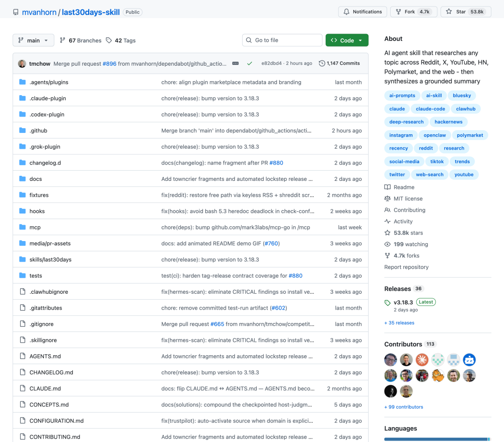Click the v3.18.3 release tag icon
Screen dimensions: 504x442
tap(388, 303)
